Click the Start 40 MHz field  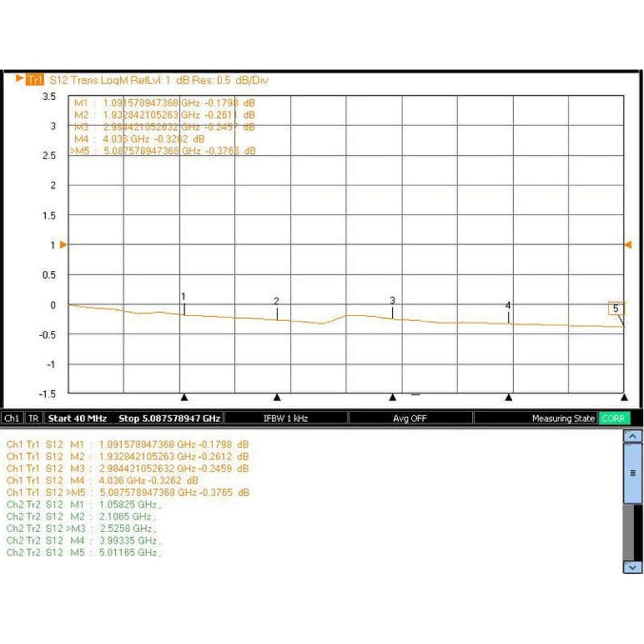point(78,418)
